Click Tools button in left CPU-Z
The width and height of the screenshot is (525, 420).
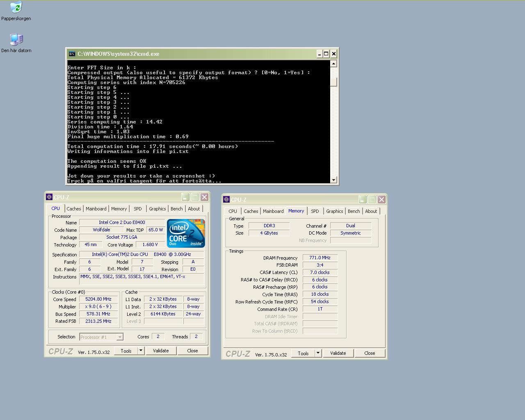click(x=126, y=351)
